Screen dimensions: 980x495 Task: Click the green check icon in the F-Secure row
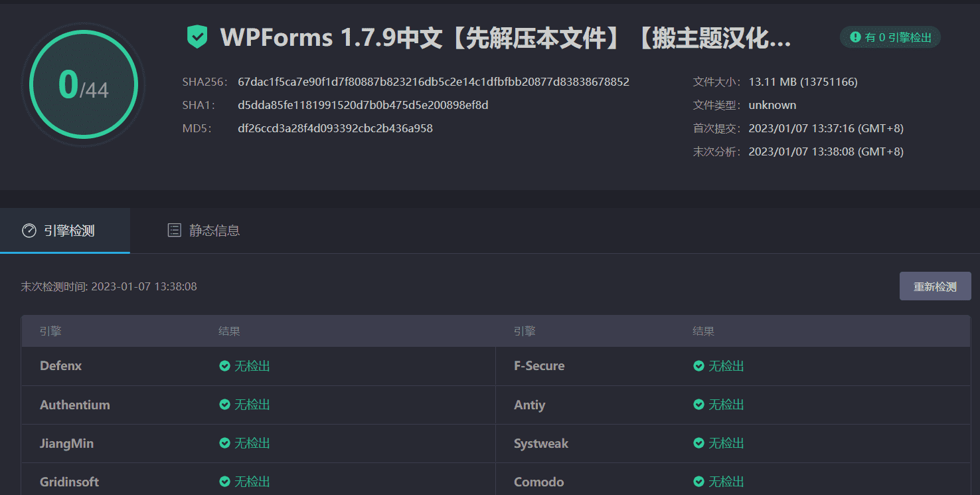tap(699, 366)
